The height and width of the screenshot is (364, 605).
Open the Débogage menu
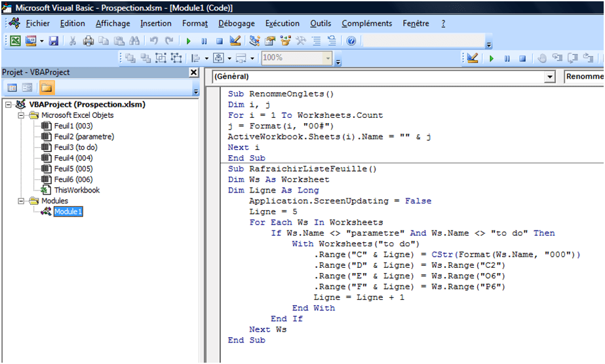coord(237,24)
